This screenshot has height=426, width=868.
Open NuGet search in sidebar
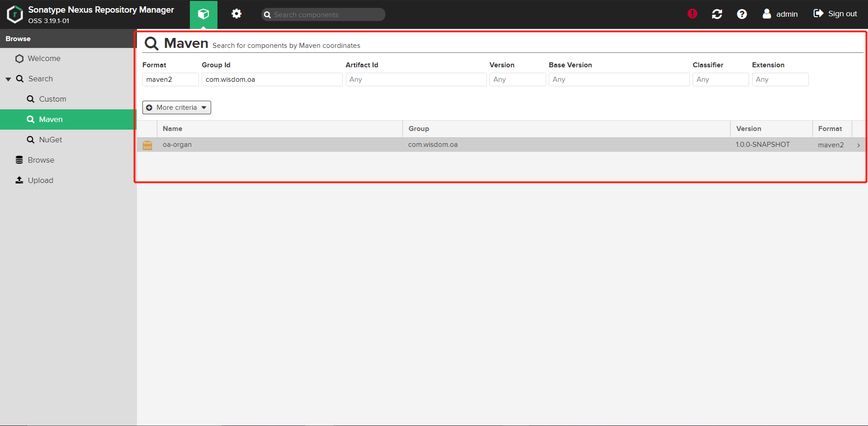point(68,140)
